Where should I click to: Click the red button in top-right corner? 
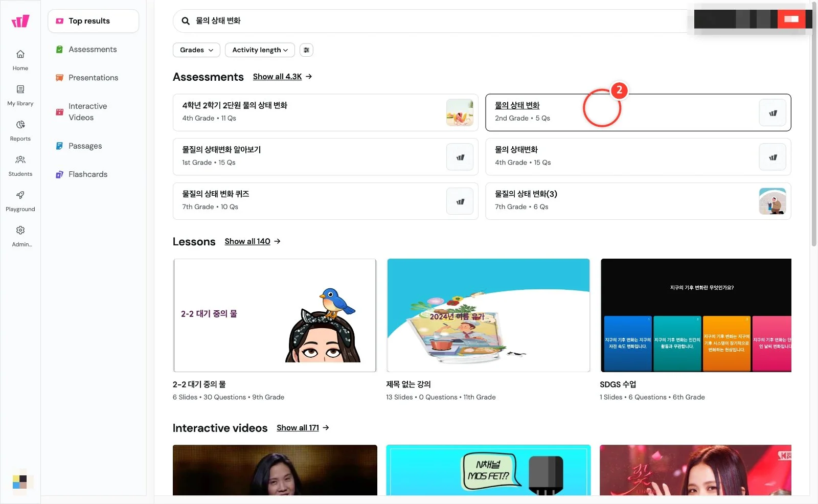(791, 19)
